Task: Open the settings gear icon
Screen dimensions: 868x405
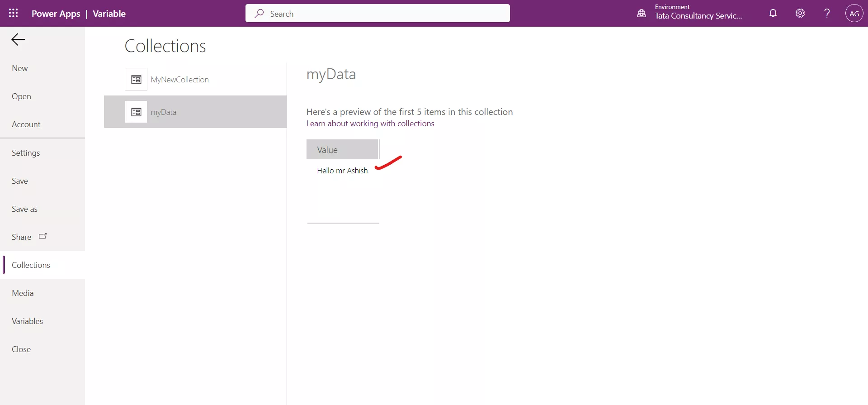Action: click(800, 14)
